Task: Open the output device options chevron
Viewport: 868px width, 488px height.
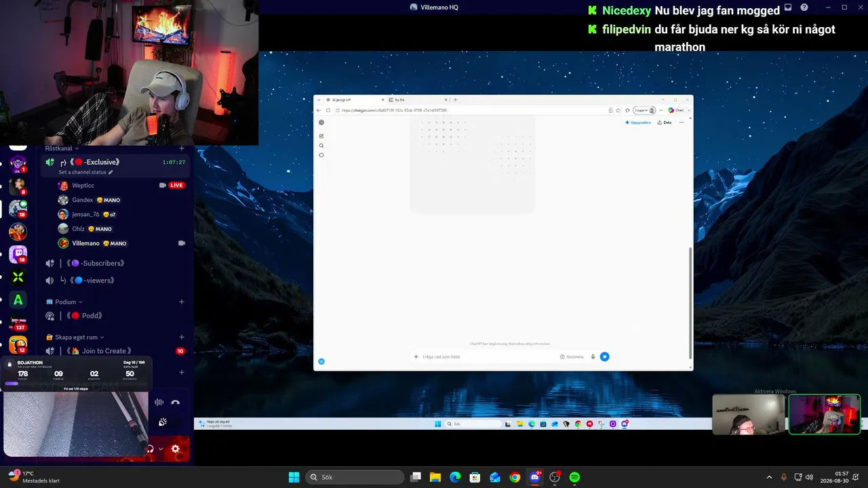Action: point(161,449)
